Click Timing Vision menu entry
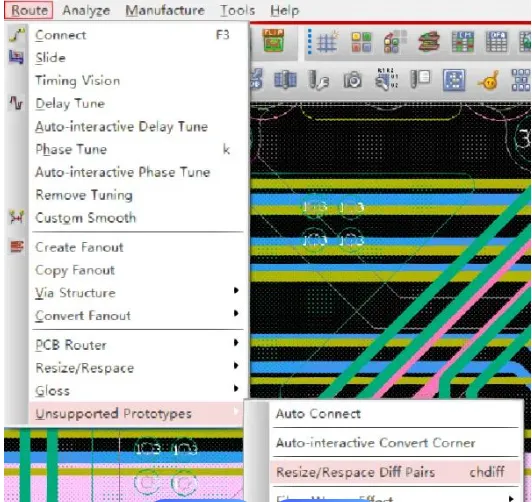 136,81
